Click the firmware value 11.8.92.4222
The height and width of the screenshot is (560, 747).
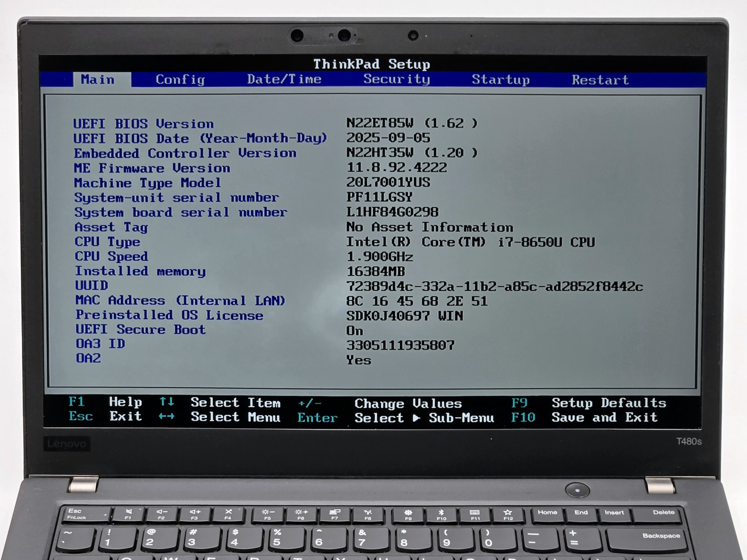(396, 167)
